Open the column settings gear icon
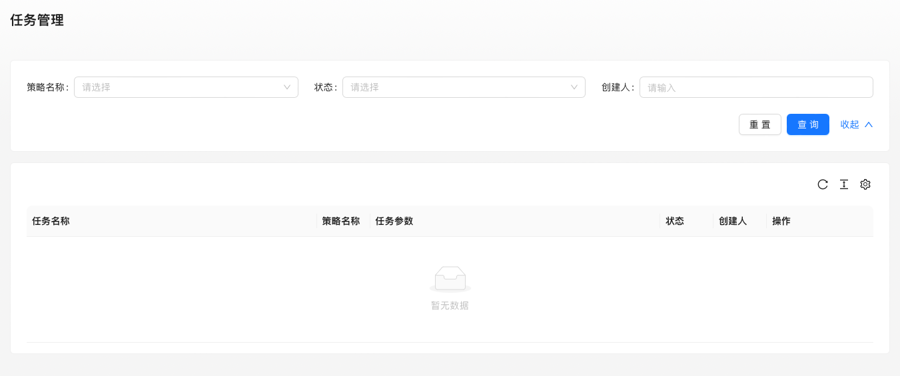Screen dimensions: 900x376 (x=865, y=184)
